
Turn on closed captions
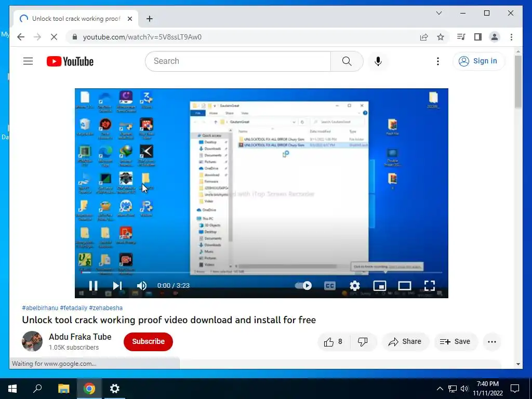pyautogui.click(x=330, y=286)
